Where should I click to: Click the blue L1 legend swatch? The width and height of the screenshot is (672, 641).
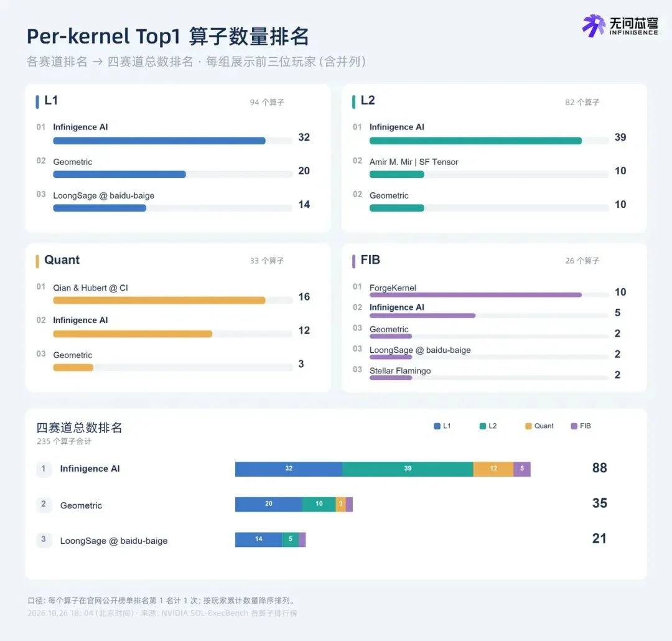(x=437, y=426)
